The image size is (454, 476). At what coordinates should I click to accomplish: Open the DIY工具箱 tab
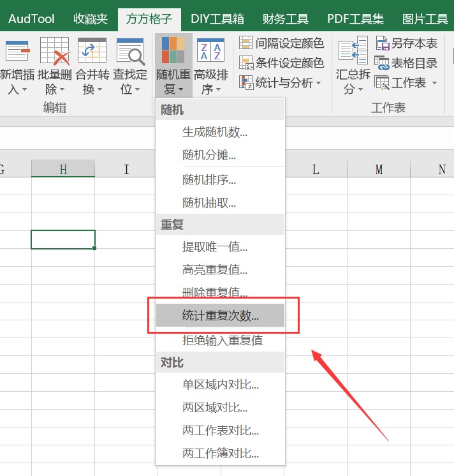pyautogui.click(x=217, y=19)
